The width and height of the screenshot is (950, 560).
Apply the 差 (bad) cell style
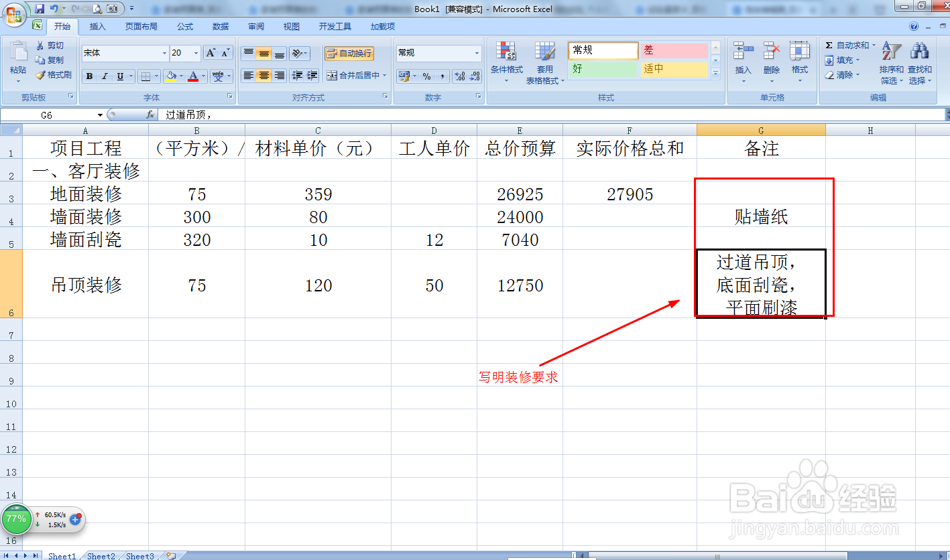coord(674,50)
